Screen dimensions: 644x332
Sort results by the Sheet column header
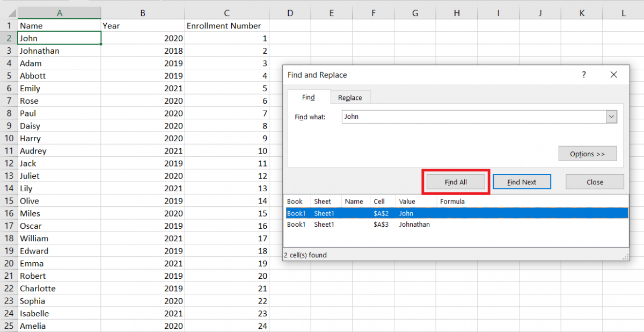click(326, 201)
